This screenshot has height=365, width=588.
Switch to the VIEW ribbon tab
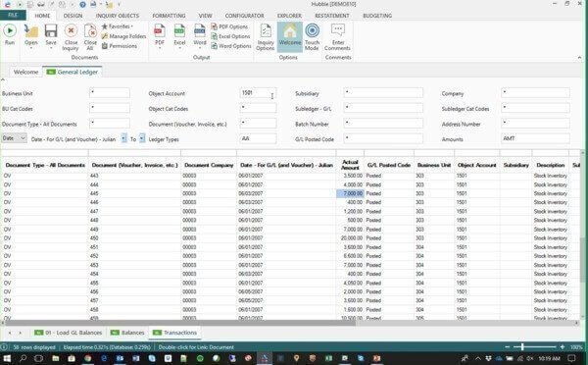[205, 16]
